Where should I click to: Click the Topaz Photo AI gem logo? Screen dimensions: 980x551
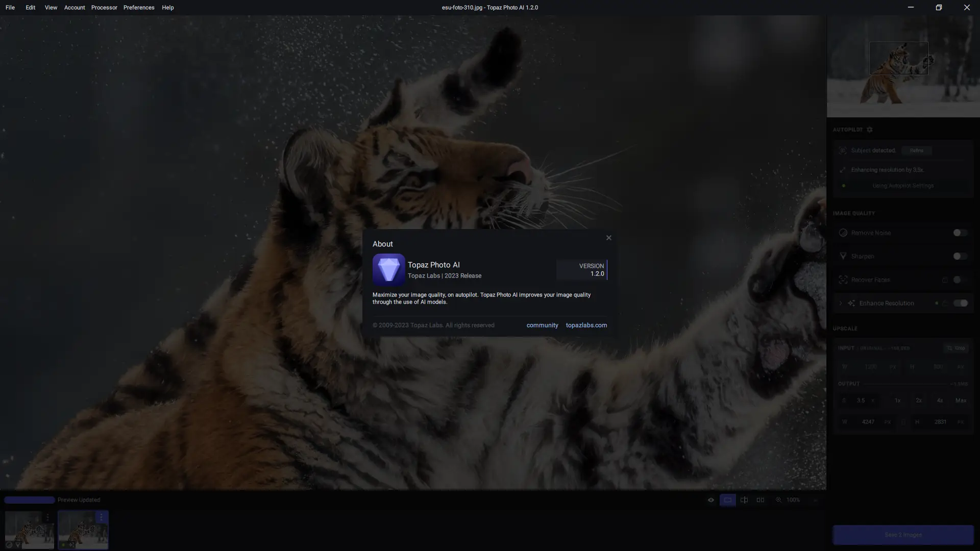[x=388, y=269]
